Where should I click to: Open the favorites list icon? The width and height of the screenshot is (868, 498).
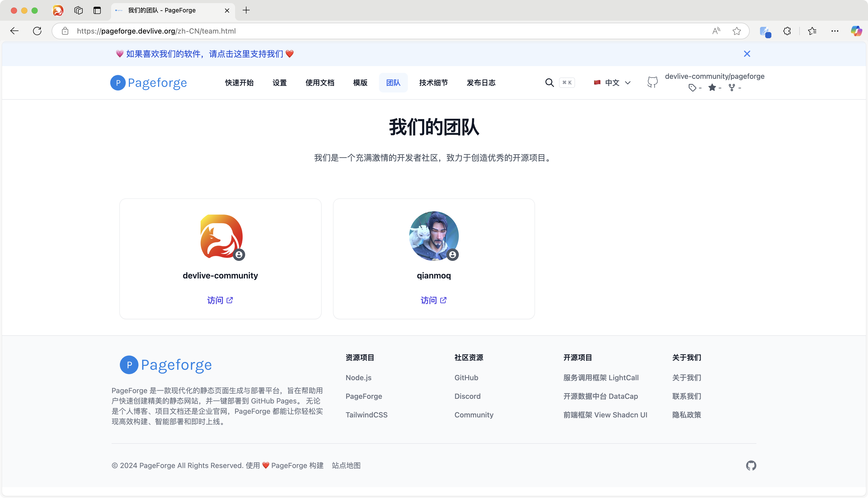pyautogui.click(x=812, y=31)
